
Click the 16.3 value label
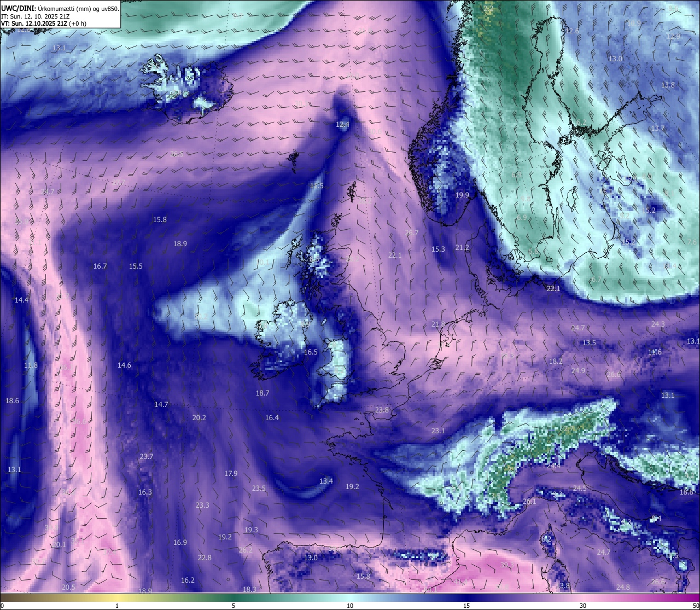(145, 492)
